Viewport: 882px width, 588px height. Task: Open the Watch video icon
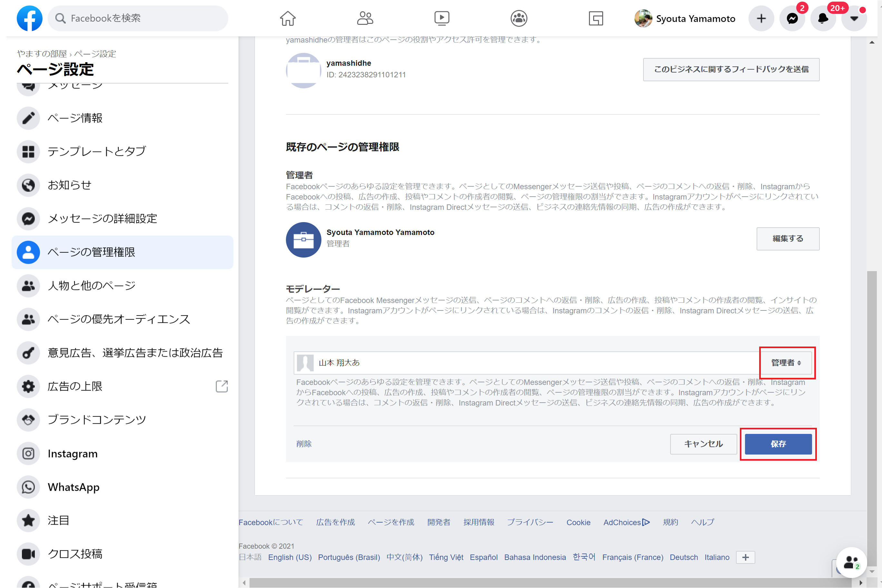coord(442,18)
